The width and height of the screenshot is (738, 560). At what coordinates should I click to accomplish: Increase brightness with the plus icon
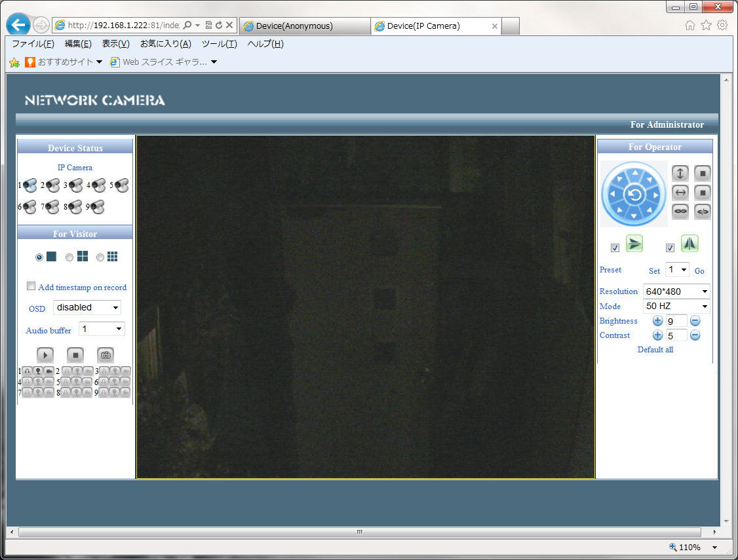(x=657, y=321)
